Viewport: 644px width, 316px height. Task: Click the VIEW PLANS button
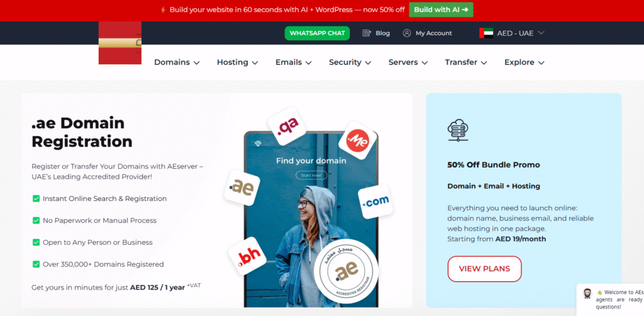[x=484, y=269]
